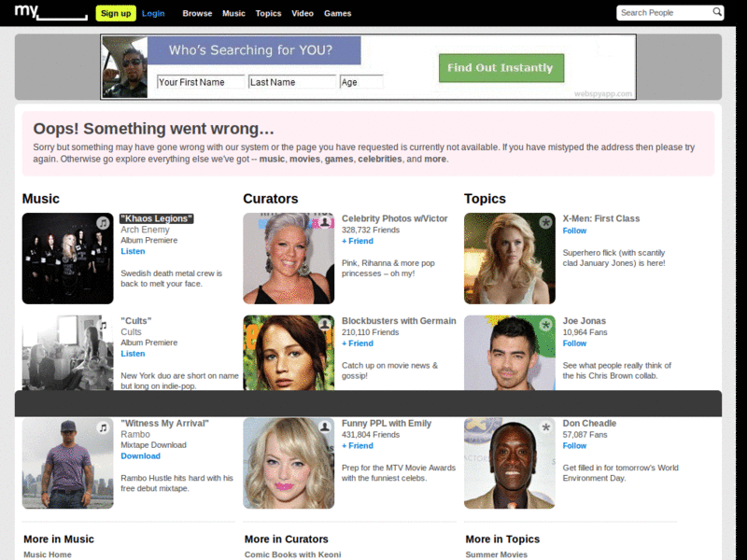Add Funny PPL with Emily as Friend

(358, 446)
